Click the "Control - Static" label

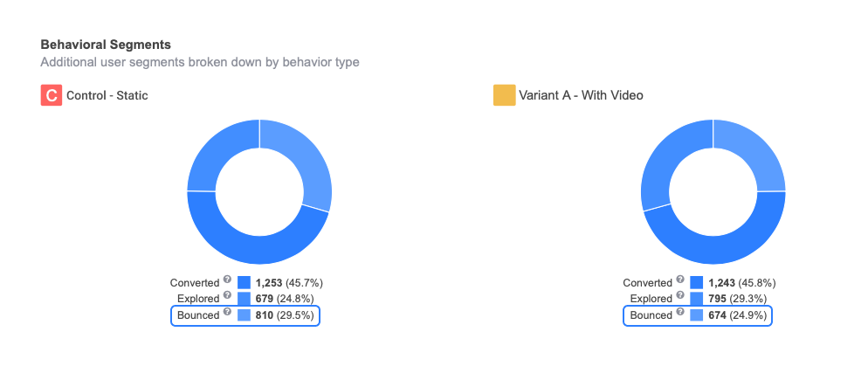point(107,95)
